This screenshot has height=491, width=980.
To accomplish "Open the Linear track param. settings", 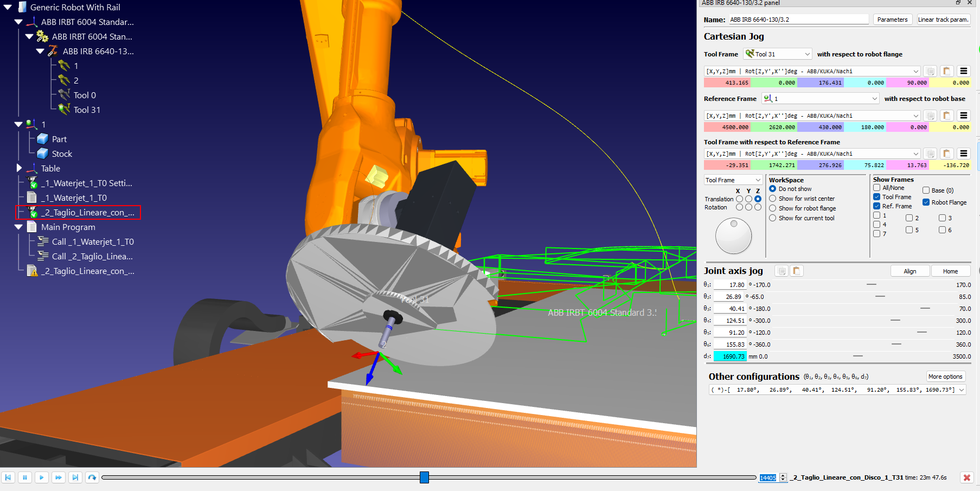I will 943,20.
